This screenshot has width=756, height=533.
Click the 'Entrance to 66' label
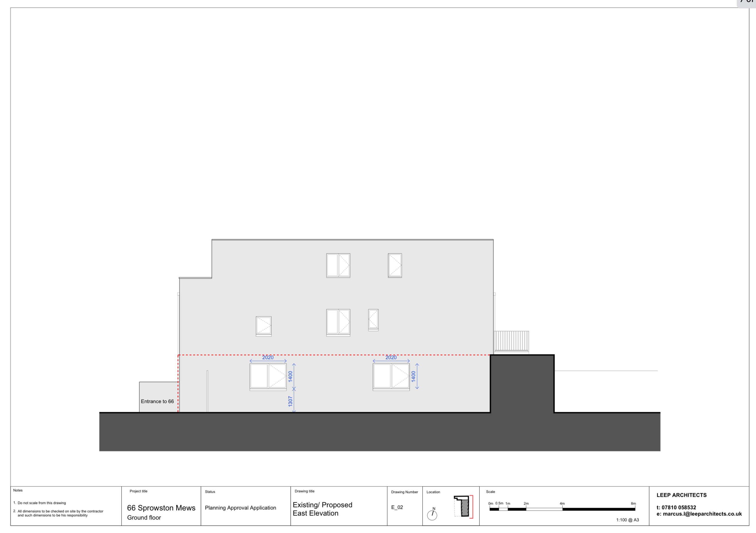click(157, 401)
